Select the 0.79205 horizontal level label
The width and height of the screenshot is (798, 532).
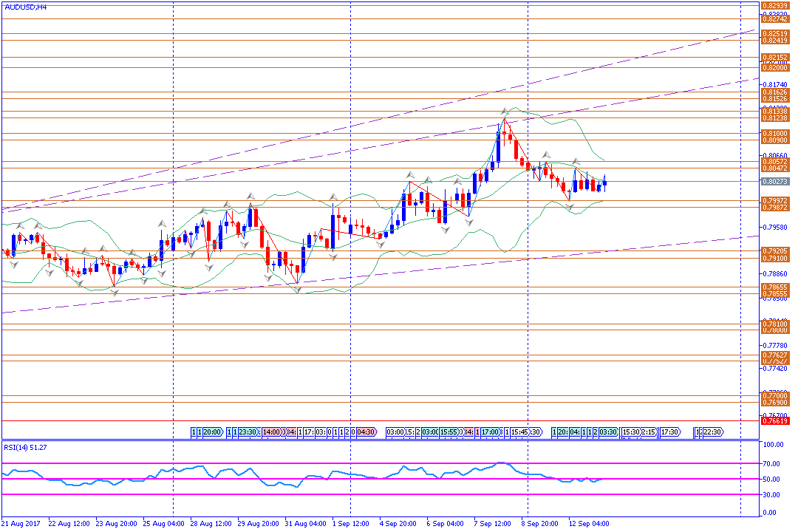pyautogui.click(x=774, y=251)
